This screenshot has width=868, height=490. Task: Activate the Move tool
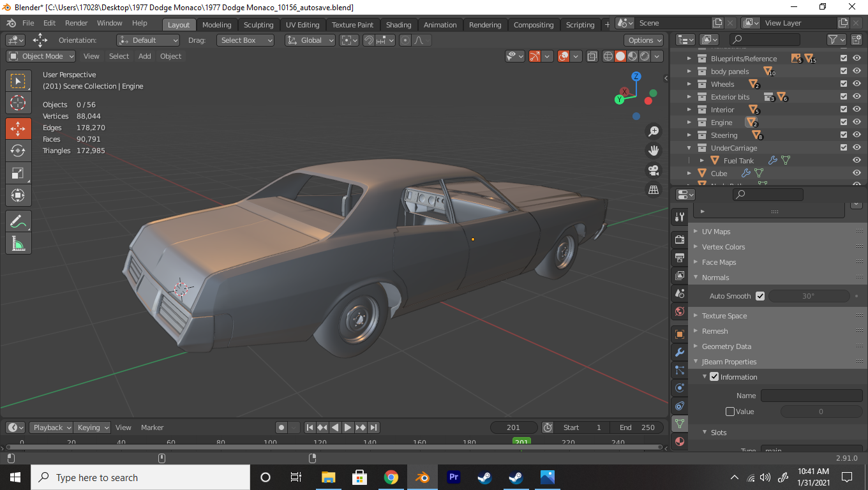[x=18, y=128]
